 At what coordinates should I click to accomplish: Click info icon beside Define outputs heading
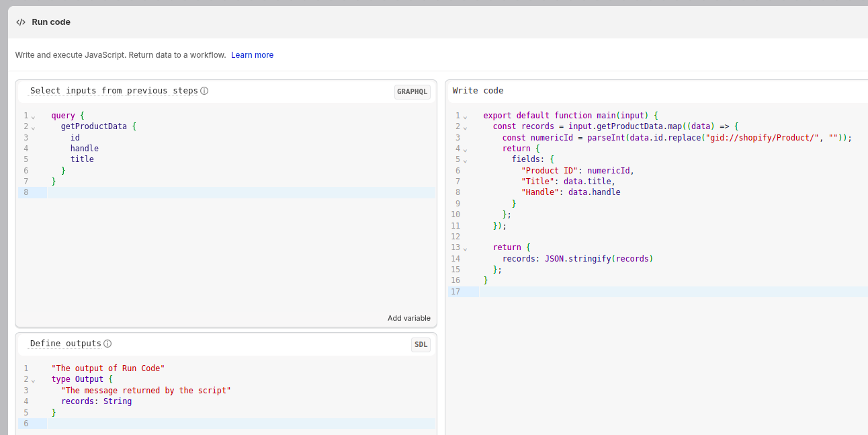(107, 344)
